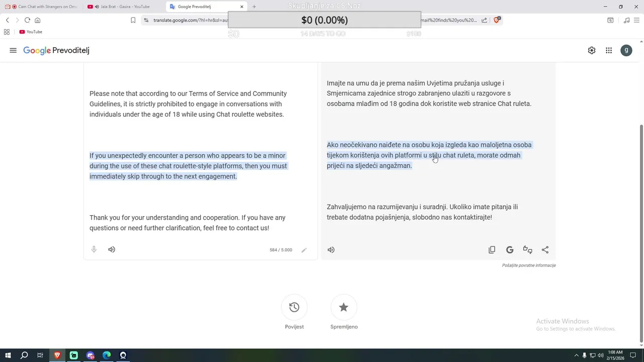Open Google Translate settings gear
The image size is (644, 362).
592,50
